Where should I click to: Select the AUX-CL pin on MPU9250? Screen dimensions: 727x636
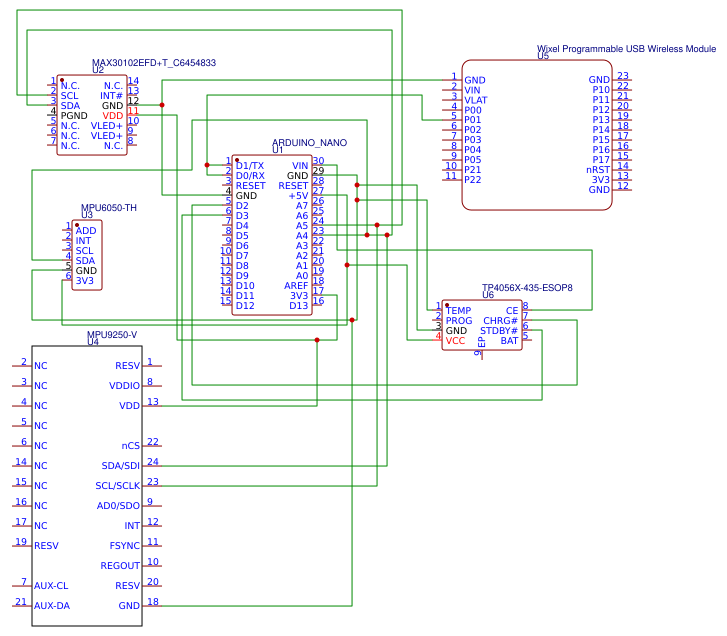pos(51,585)
